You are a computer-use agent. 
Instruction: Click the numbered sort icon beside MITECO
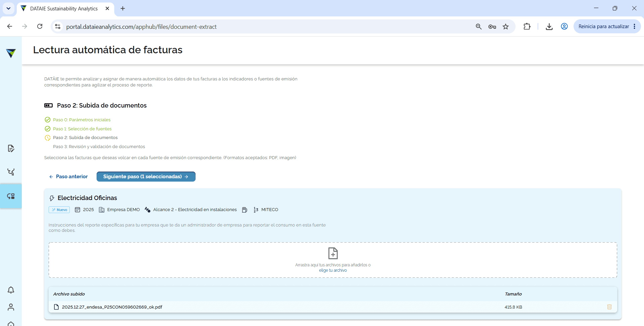pyautogui.click(x=256, y=210)
